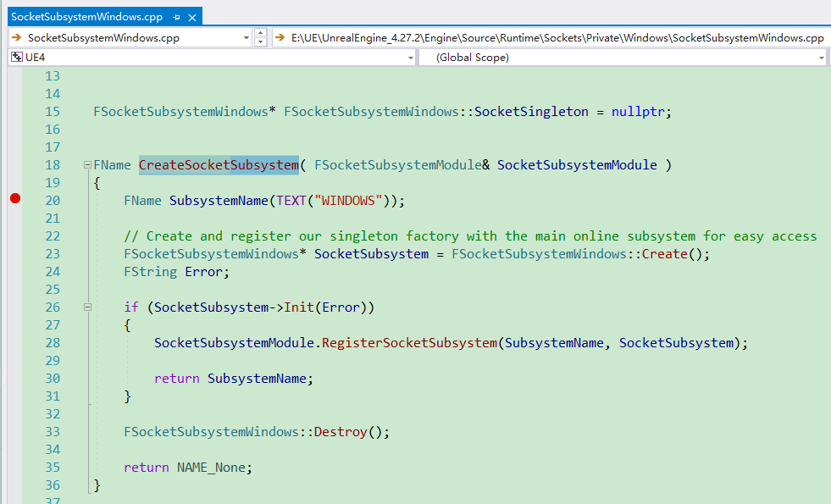The width and height of the screenshot is (831, 504).
Task: Click the UE4 project icon
Action: coord(17,58)
